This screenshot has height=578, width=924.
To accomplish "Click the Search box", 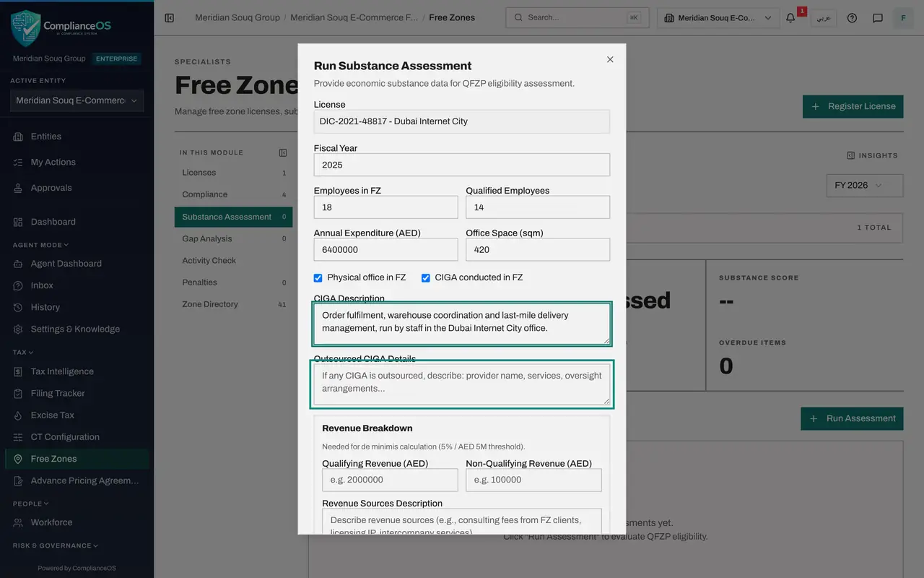I will pyautogui.click(x=577, y=18).
